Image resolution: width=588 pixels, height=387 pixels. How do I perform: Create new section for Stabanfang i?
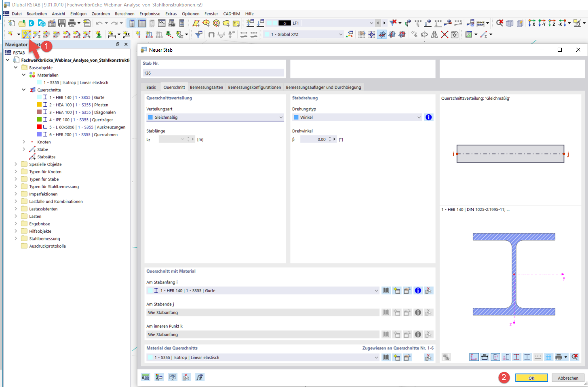click(x=396, y=290)
